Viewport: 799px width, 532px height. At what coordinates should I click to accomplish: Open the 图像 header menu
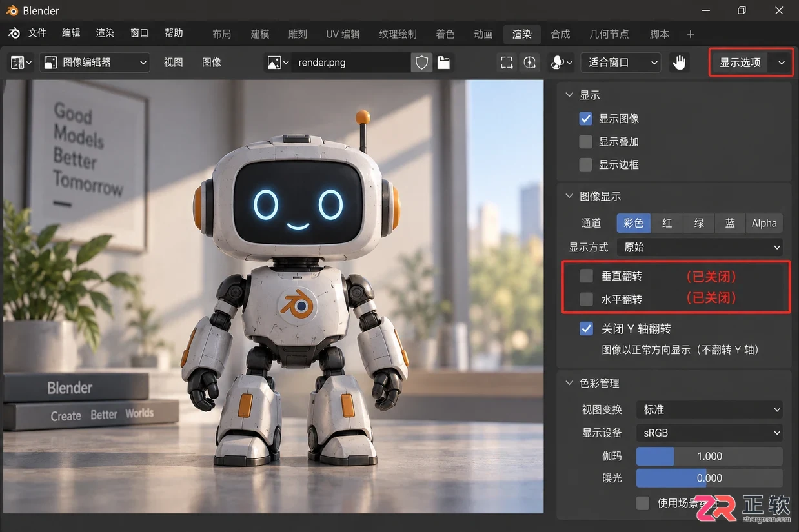[x=212, y=63]
